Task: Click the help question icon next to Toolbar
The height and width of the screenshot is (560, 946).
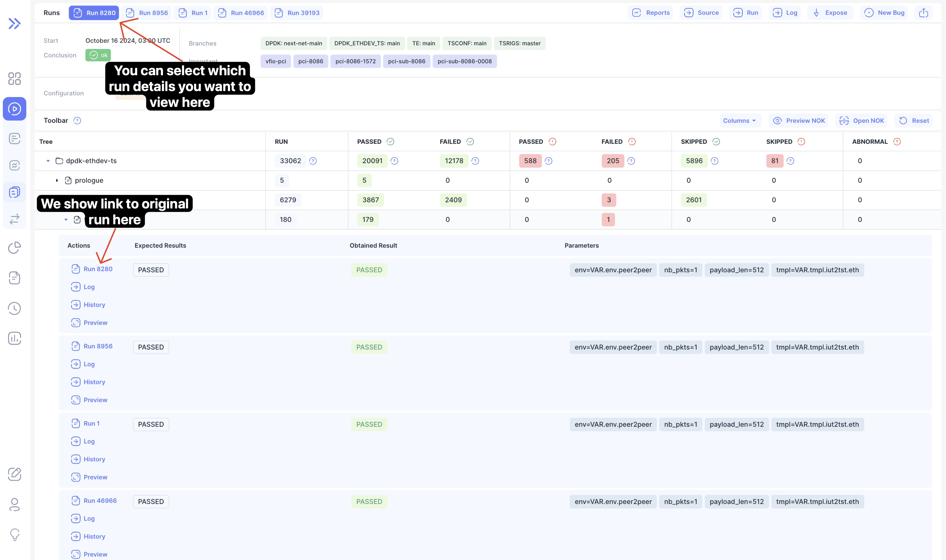Action: [77, 120]
